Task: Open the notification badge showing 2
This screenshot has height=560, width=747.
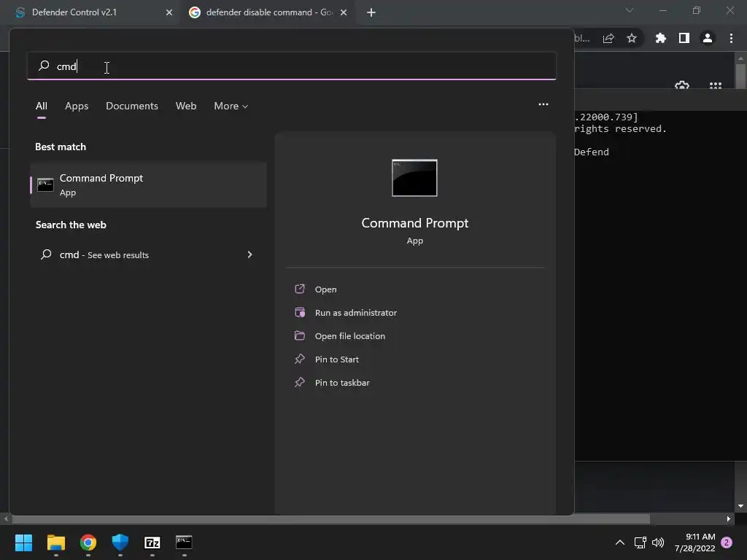Action: tap(727, 542)
